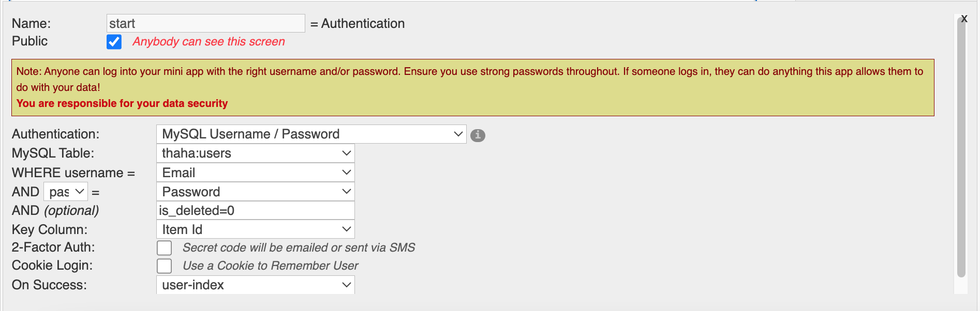Expand the WHERE username Email dropdown
The width and height of the screenshot is (980, 311).
[x=255, y=173]
